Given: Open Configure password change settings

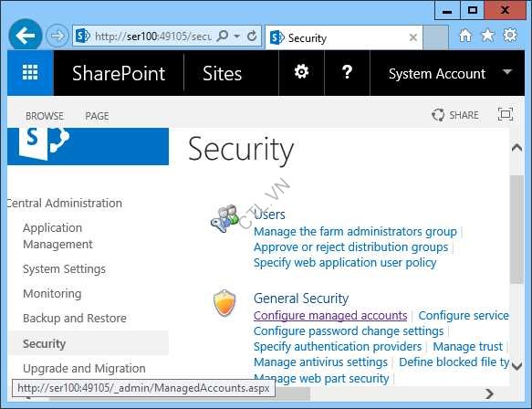Looking at the screenshot, I should tap(349, 330).
